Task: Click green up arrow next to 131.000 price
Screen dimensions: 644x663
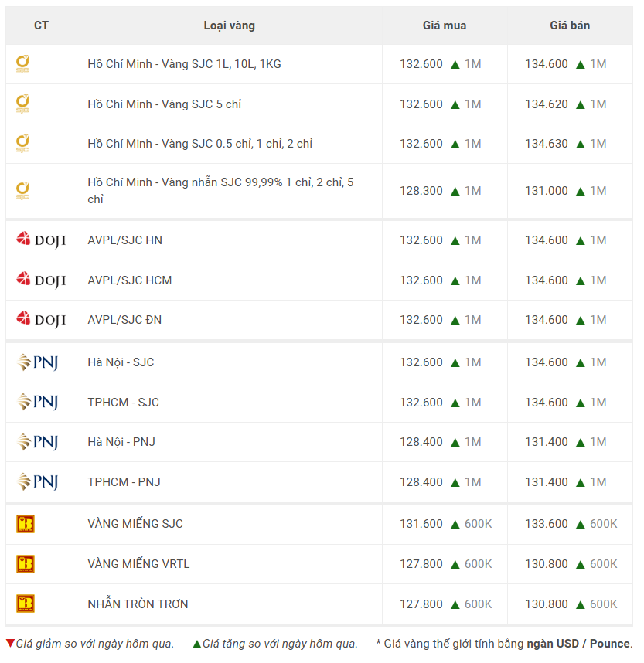Action: pyautogui.click(x=580, y=191)
